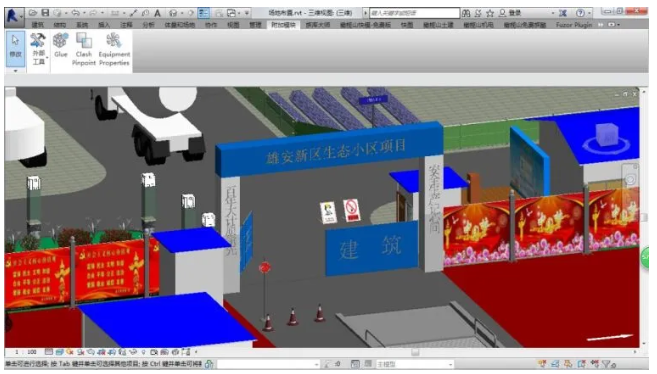Open the workset selector dropdown in status bar
This screenshot has width=657, height=374.
268,364
